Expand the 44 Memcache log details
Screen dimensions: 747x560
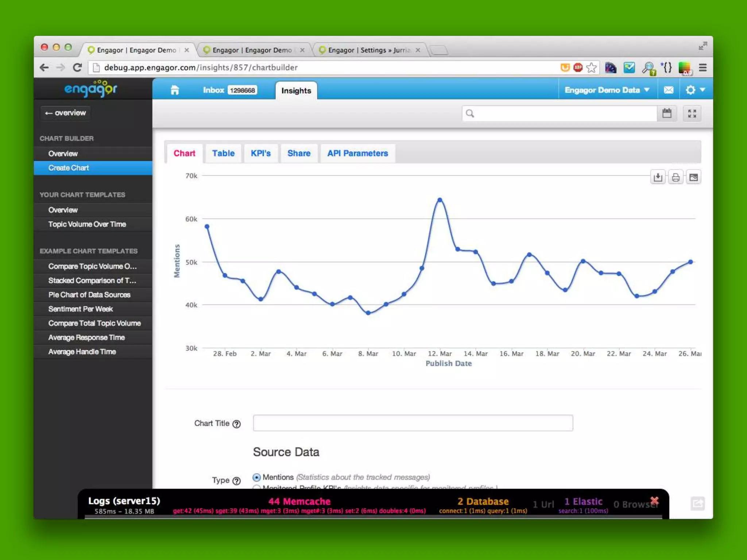pyautogui.click(x=299, y=502)
